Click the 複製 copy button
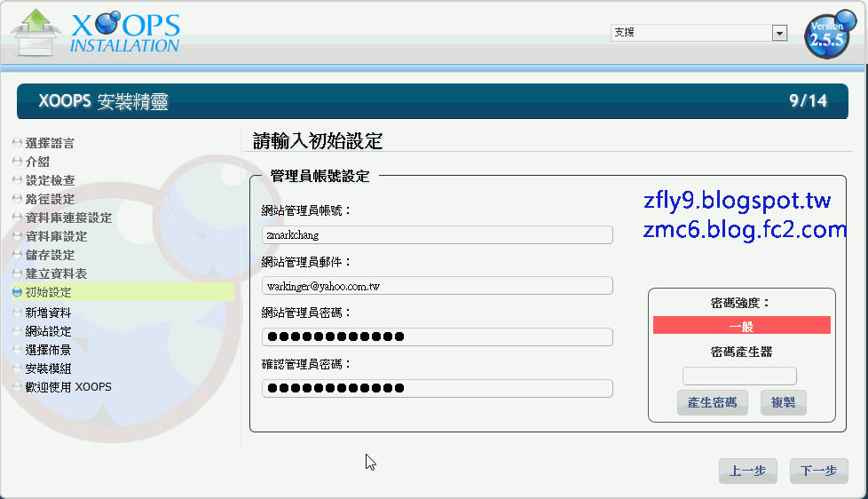The width and height of the screenshot is (868, 499). click(784, 402)
